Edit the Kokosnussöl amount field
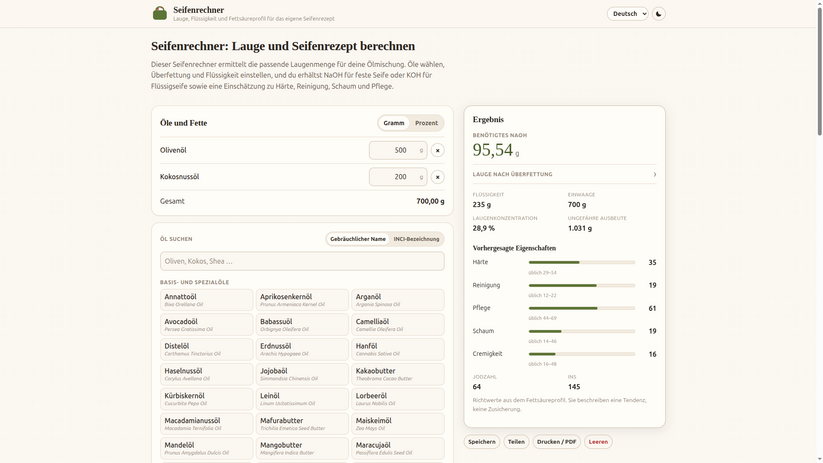The height and width of the screenshot is (463, 823). coord(398,177)
